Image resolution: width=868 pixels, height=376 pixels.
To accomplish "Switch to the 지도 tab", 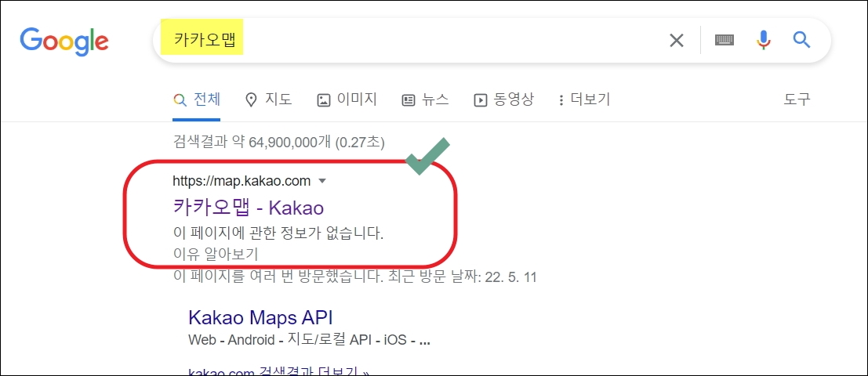I will click(268, 99).
